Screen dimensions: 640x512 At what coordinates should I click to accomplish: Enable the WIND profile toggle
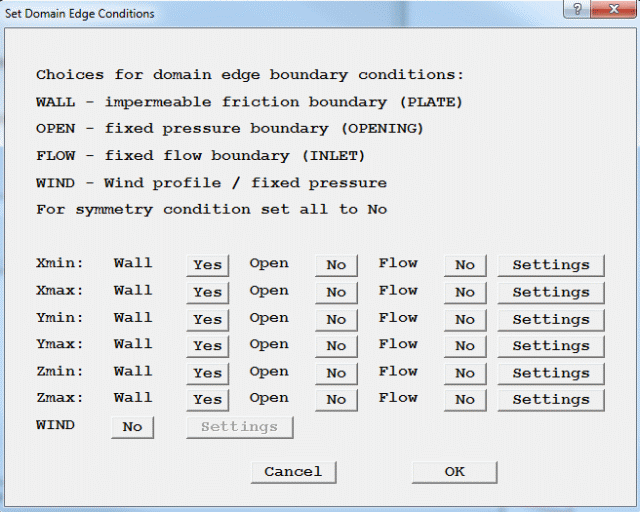tap(132, 427)
